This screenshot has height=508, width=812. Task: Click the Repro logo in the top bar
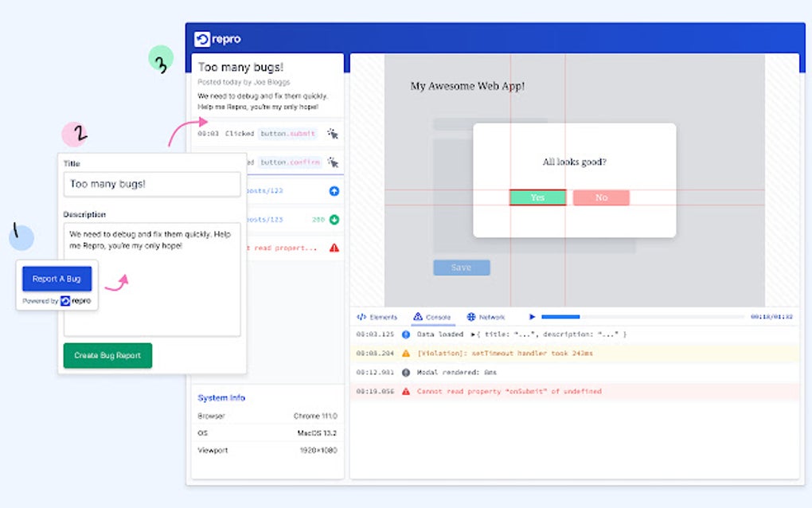pyautogui.click(x=204, y=37)
